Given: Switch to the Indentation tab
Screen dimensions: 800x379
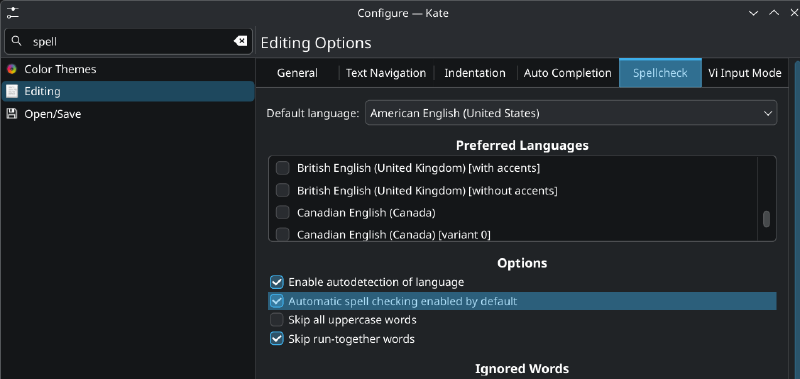Looking at the screenshot, I should point(475,73).
